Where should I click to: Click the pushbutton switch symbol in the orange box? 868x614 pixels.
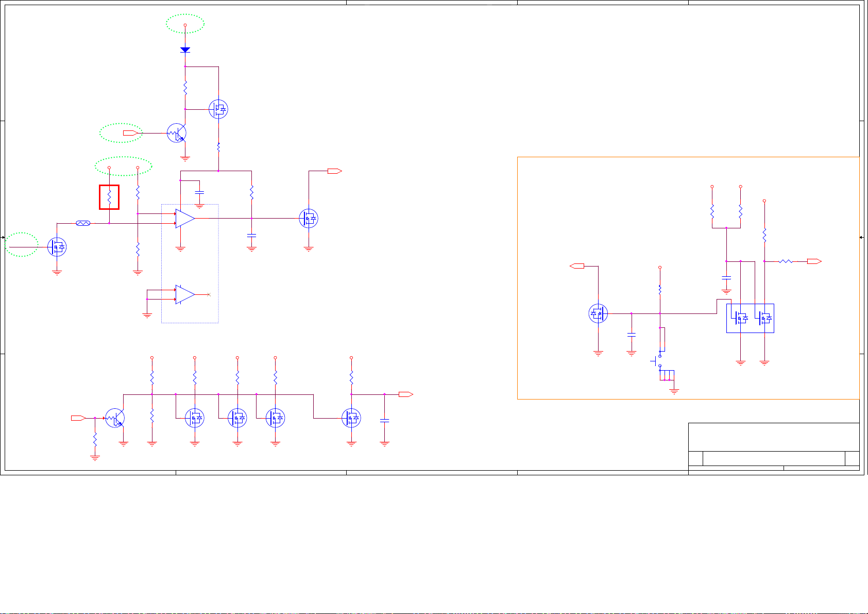click(x=658, y=361)
